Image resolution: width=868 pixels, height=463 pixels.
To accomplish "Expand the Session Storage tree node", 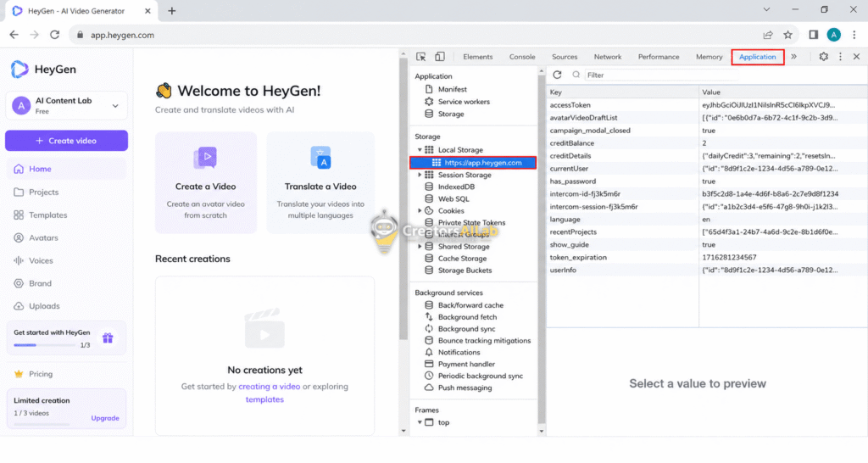I will pos(420,175).
